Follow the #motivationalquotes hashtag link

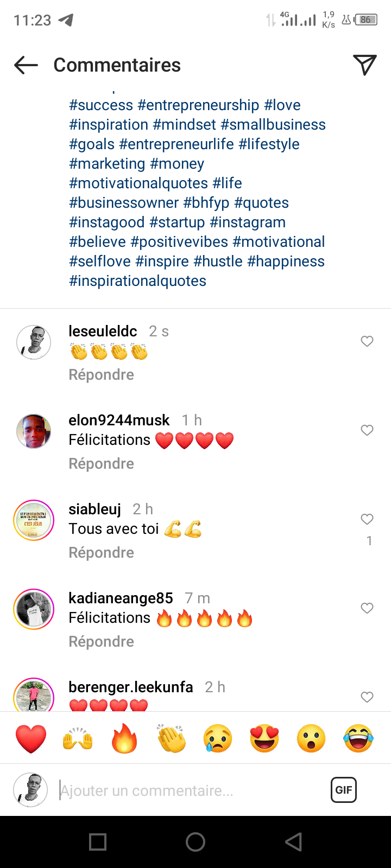(138, 183)
